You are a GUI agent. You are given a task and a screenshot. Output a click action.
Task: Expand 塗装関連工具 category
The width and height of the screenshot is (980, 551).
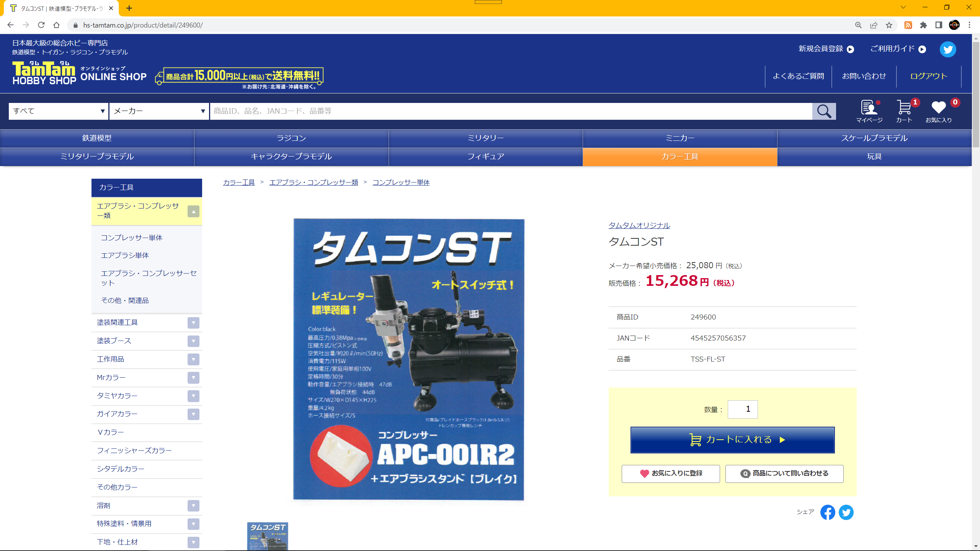[193, 323]
